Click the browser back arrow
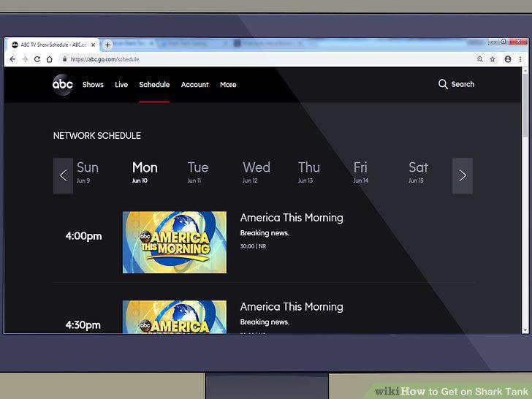Screen dimensions: 532x399 coord(12,59)
